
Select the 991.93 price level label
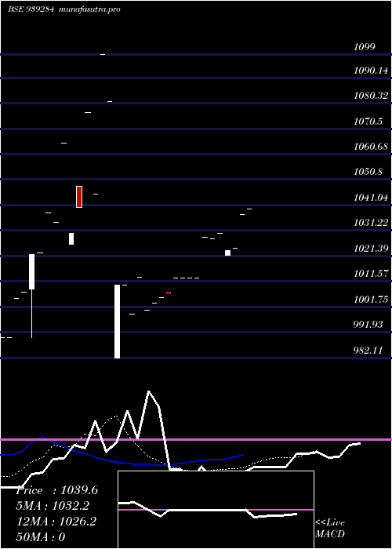tap(368, 324)
